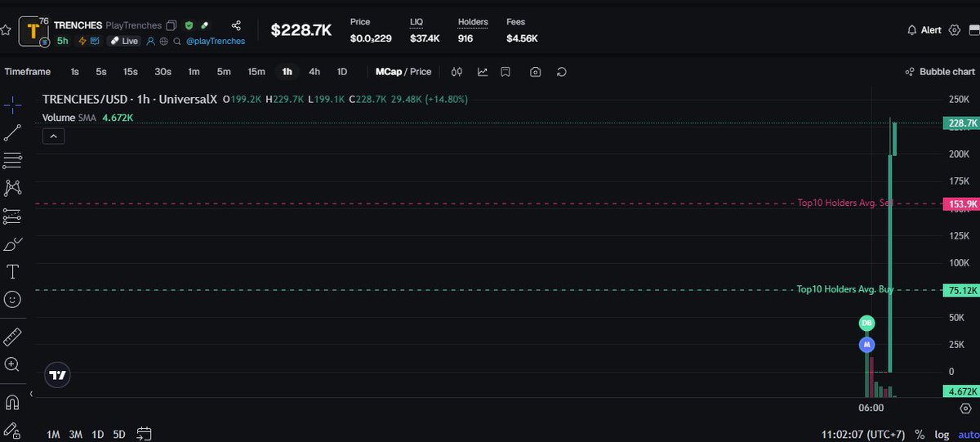Select the 1h timeframe

(x=287, y=72)
